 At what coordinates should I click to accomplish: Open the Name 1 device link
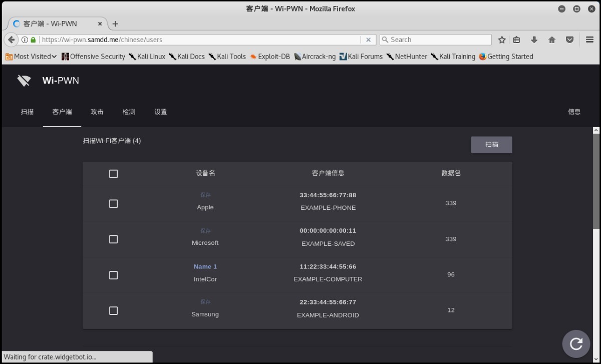(x=205, y=267)
